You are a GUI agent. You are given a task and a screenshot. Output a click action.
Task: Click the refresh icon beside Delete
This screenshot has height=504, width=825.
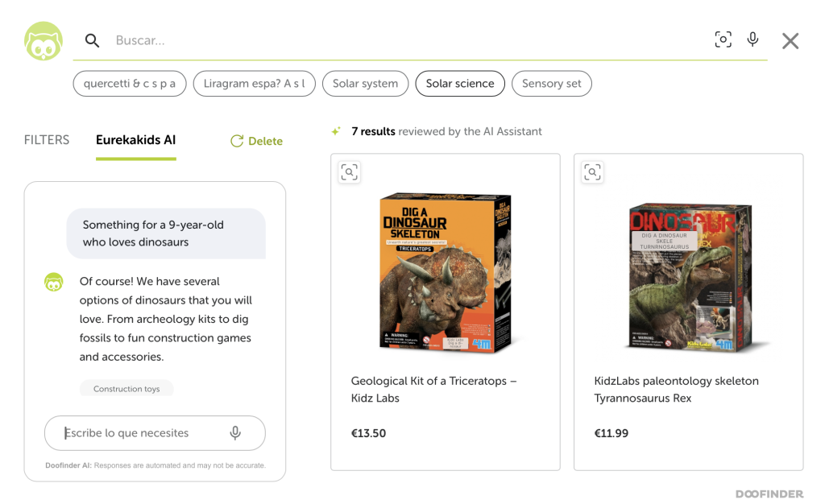pos(237,141)
